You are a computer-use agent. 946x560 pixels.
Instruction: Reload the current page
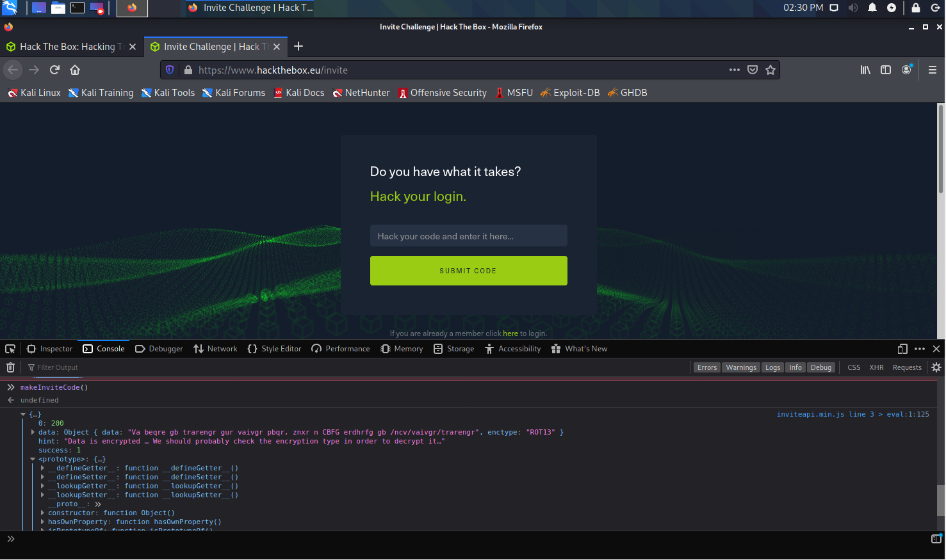point(54,70)
